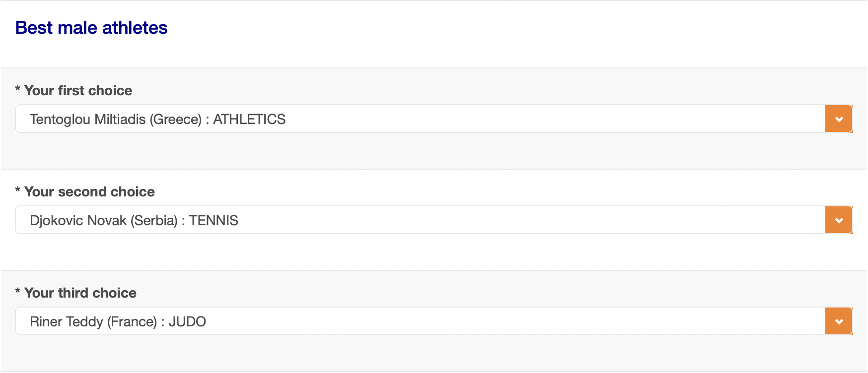Click the orange chevron for second choice
Image resolution: width=868 pixels, height=373 pixels.
(x=839, y=220)
